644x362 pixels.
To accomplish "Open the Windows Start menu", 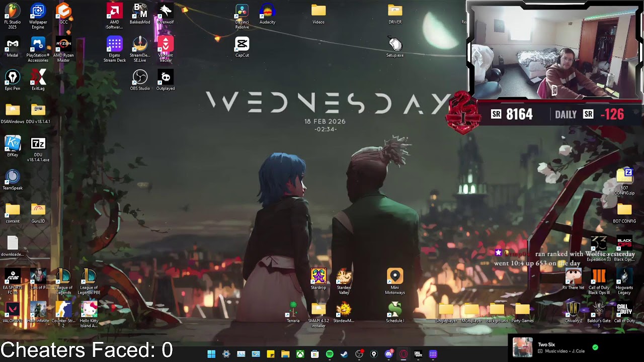I will [x=211, y=354].
